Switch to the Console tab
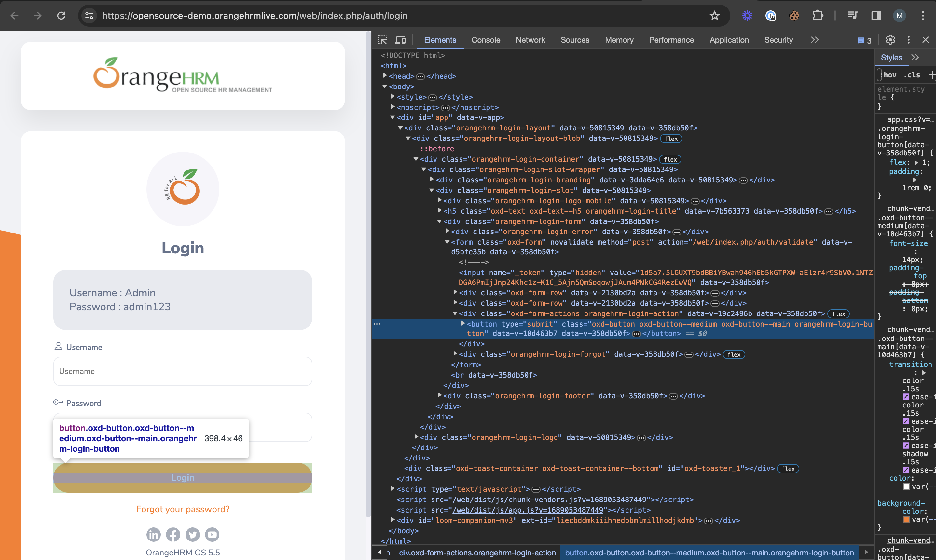Image resolution: width=936 pixels, height=560 pixels. coord(486,40)
